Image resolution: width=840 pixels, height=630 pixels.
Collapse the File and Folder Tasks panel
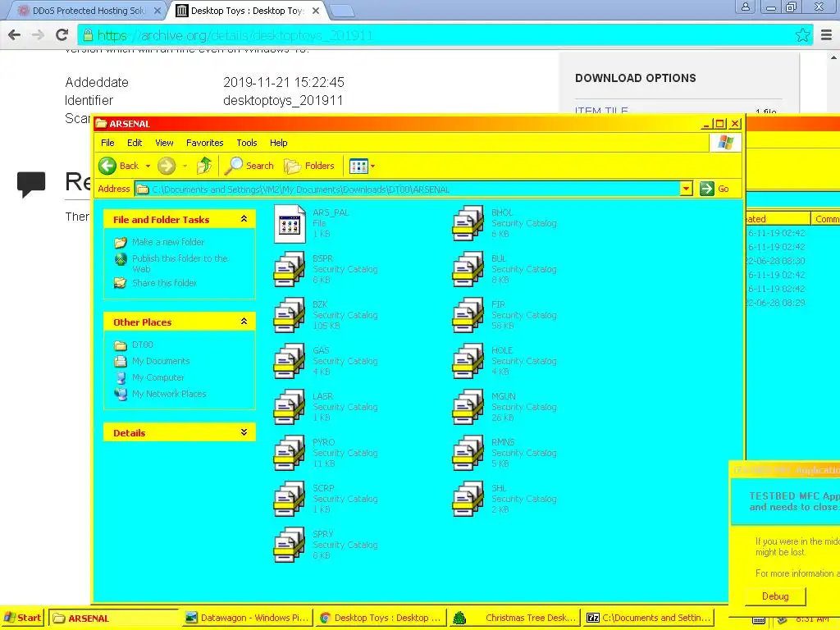pyautogui.click(x=244, y=218)
